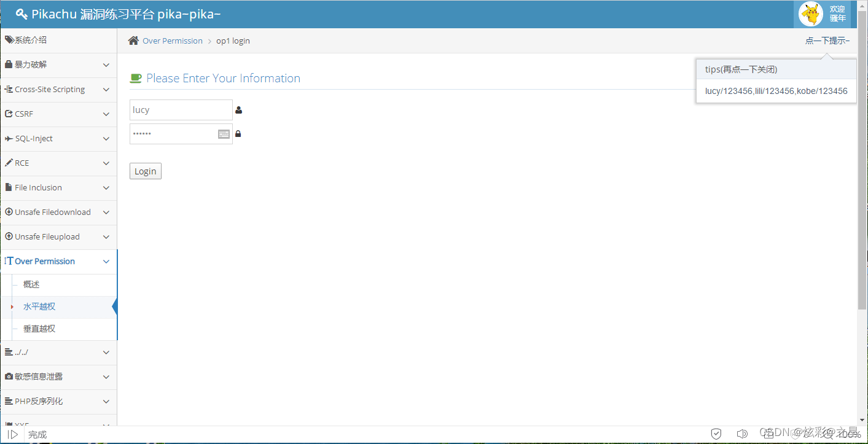
Task: Expand the Unsafe Filedownload chevron
Action: (x=106, y=212)
